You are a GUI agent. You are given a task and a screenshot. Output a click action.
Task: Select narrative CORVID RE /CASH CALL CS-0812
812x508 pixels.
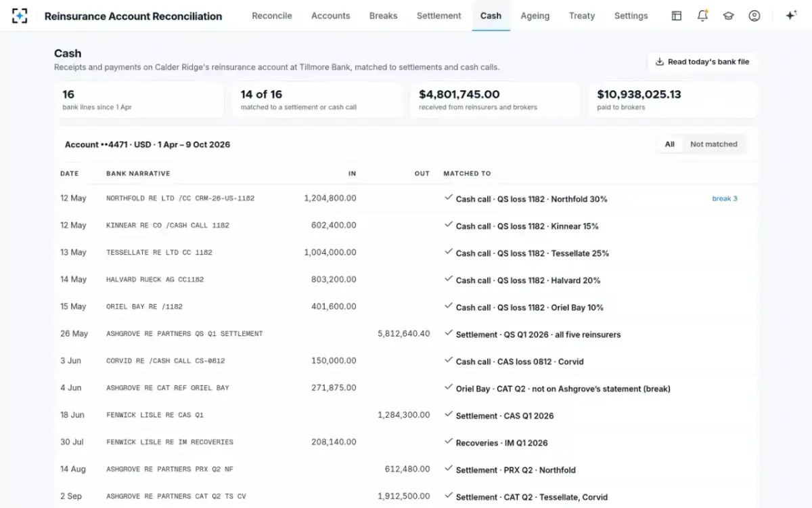click(x=166, y=361)
